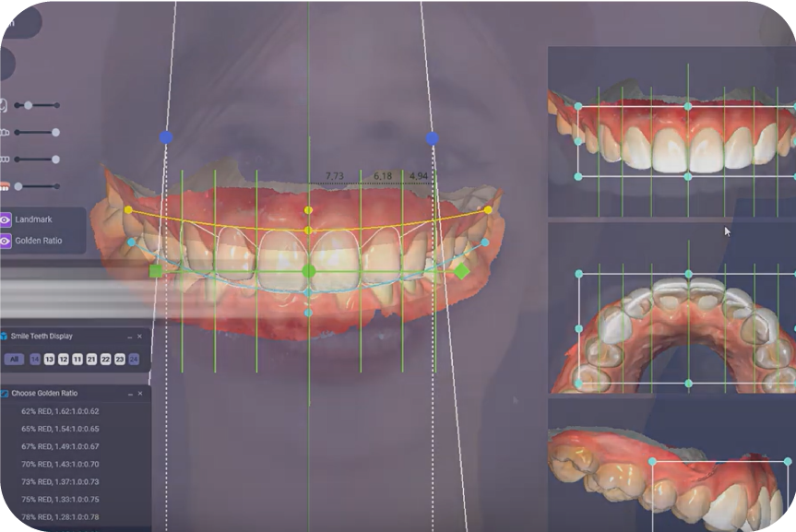The width and height of the screenshot is (796, 532).
Task: Toggle tooth 14 in Smile Teeth Display
Action: tap(35, 360)
